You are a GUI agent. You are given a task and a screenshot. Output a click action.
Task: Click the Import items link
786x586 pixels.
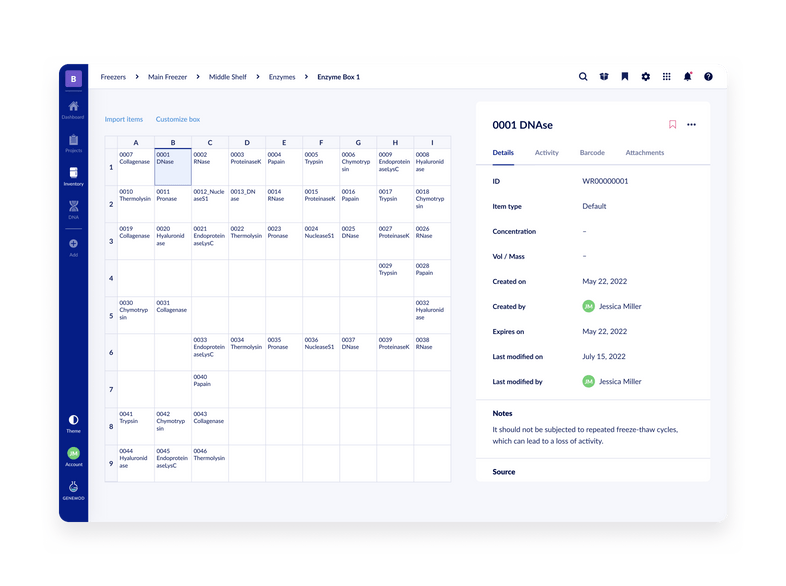tap(123, 119)
